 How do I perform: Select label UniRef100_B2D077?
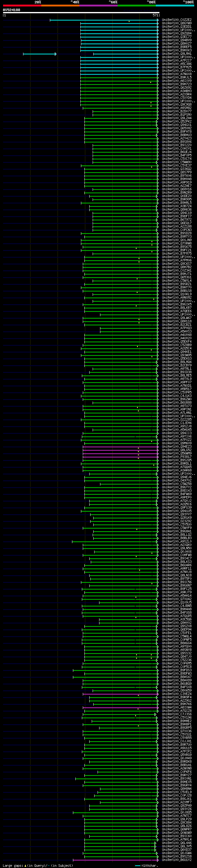[176, 111]
